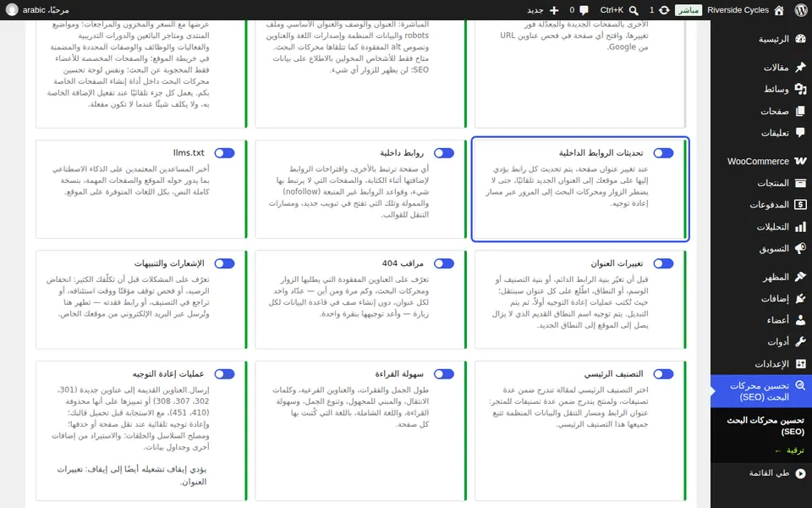This screenshot has width=812, height=508.
Task: Open the المنتجات menu
Action: 761,183
